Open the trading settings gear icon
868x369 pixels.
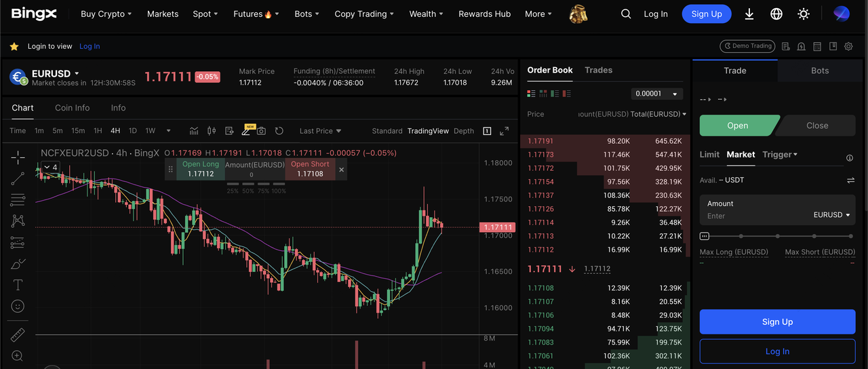point(849,46)
